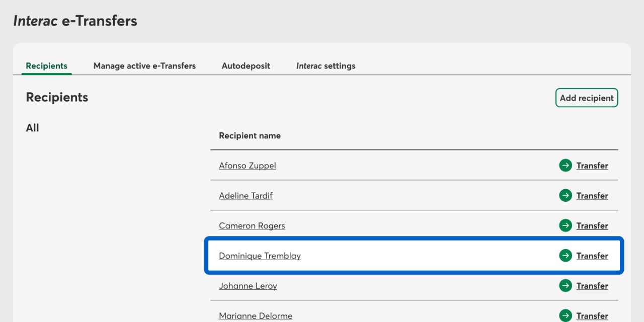View Johanne Leroy recipient link
644x322 pixels.
pyautogui.click(x=248, y=286)
